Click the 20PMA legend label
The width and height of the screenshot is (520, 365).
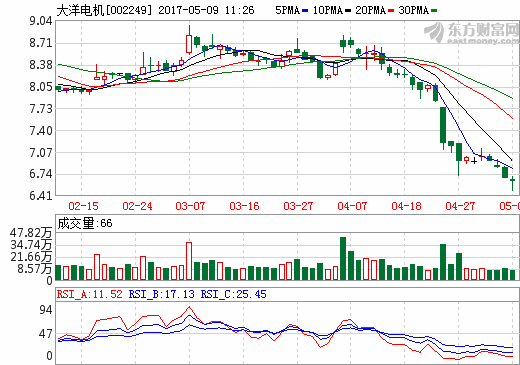click(x=371, y=10)
